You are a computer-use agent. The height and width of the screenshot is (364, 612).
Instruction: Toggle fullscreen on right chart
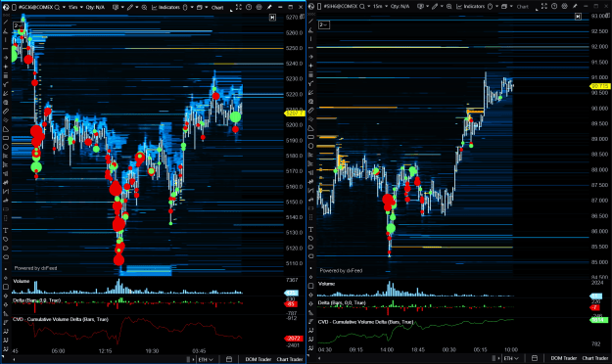point(543,6)
